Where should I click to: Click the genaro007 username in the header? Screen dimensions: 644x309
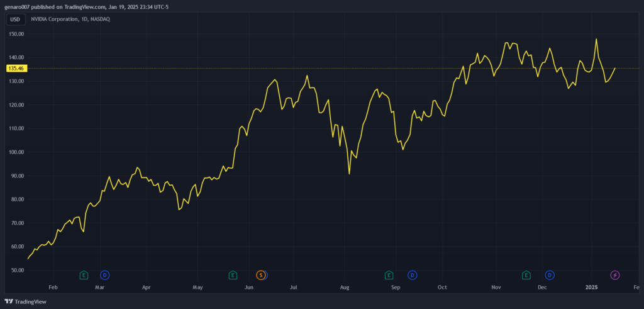pyautogui.click(x=18, y=7)
